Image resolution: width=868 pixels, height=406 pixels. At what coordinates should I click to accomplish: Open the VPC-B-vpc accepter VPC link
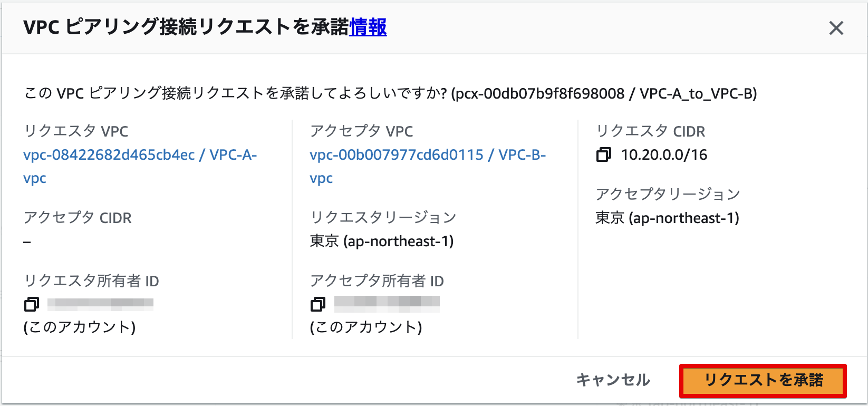[427, 154]
